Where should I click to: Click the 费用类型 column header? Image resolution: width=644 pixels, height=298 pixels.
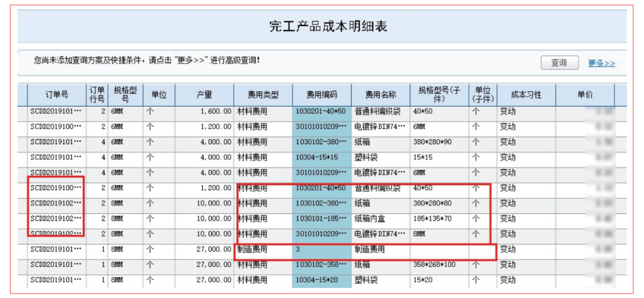pyautogui.click(x=263, y=95)
